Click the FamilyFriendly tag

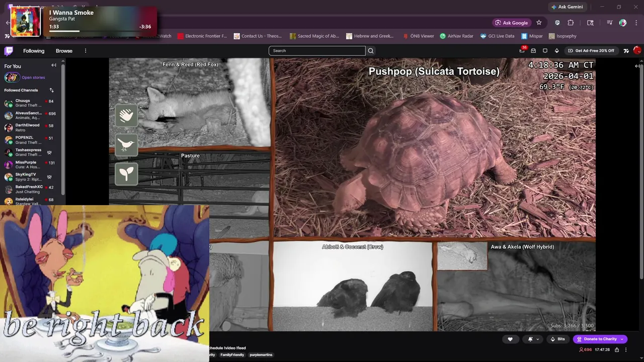(x=232, y=355)
